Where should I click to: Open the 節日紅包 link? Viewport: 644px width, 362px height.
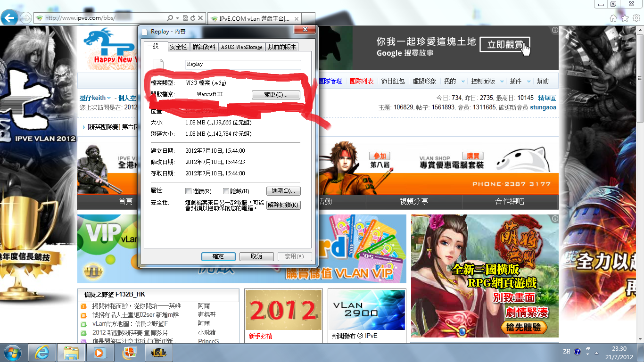click(393, 82)
